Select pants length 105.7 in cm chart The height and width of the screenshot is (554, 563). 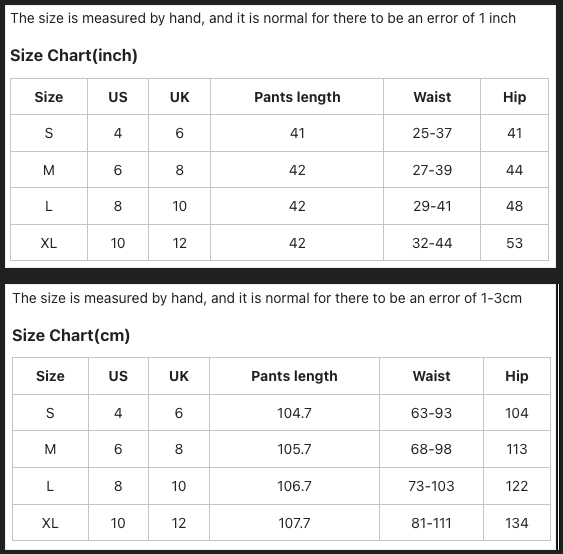pos(294,449)
